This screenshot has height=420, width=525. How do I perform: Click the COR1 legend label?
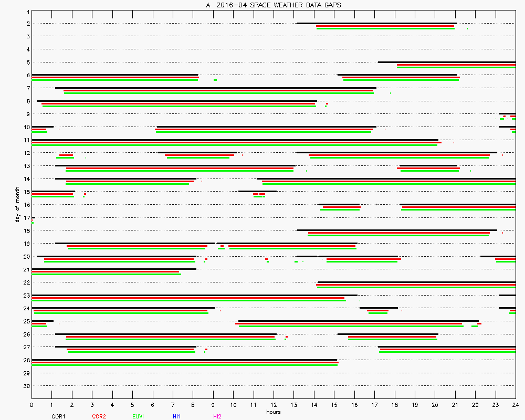[x=58, y=416]
